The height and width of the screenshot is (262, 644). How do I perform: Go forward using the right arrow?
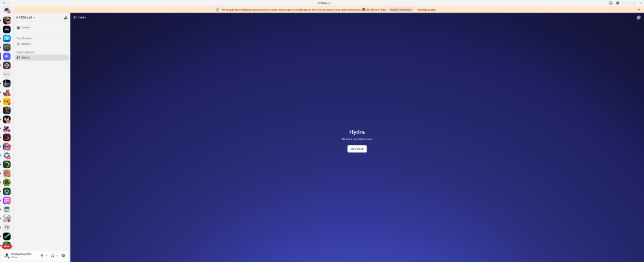click(x=9, y=3)
